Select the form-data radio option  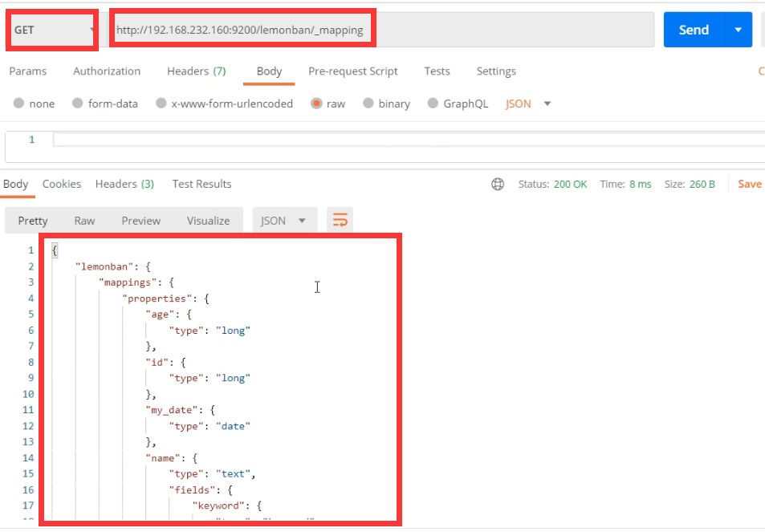click(x=77, y=104)
